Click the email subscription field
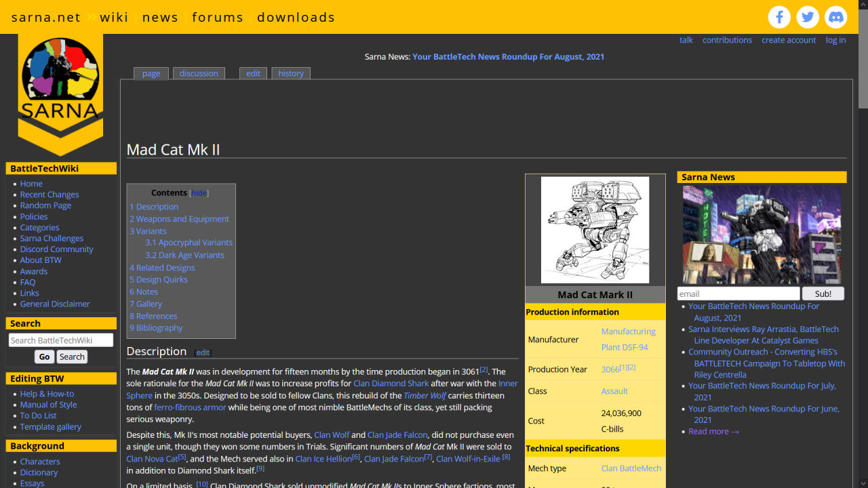The width and height of the screenshot is (868, 488). tap(738, 293)
